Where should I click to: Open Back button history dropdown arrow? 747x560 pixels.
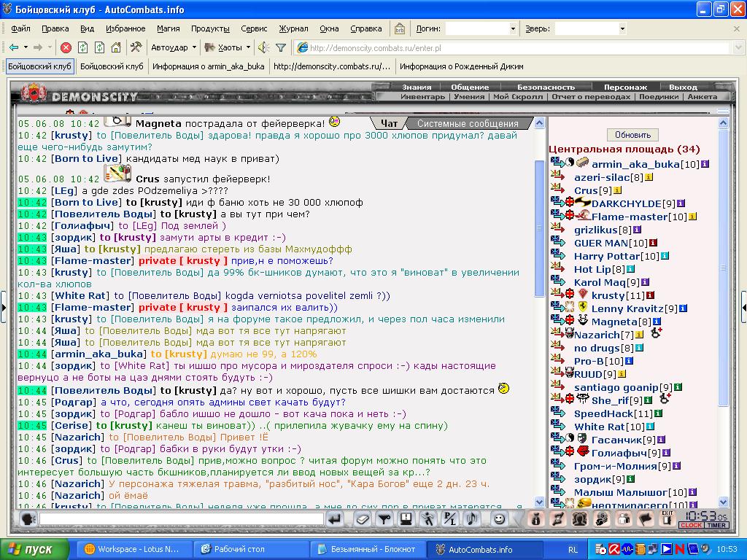tap(26, 47)
